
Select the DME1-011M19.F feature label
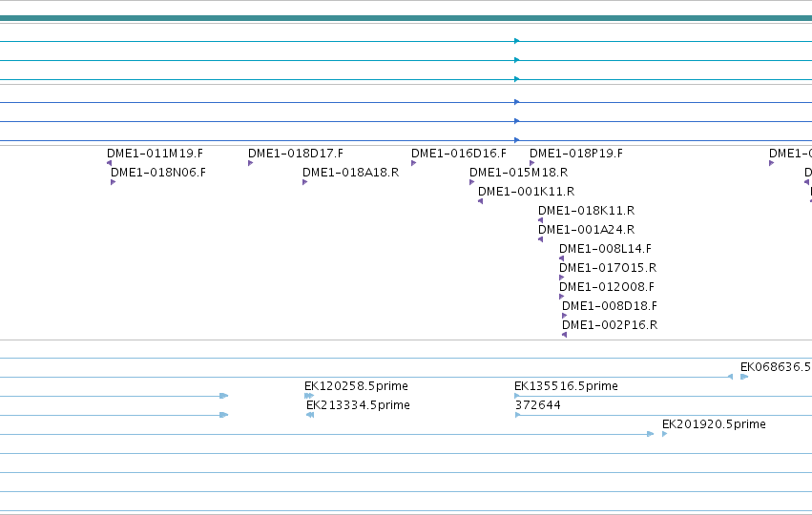pos(155,154)
